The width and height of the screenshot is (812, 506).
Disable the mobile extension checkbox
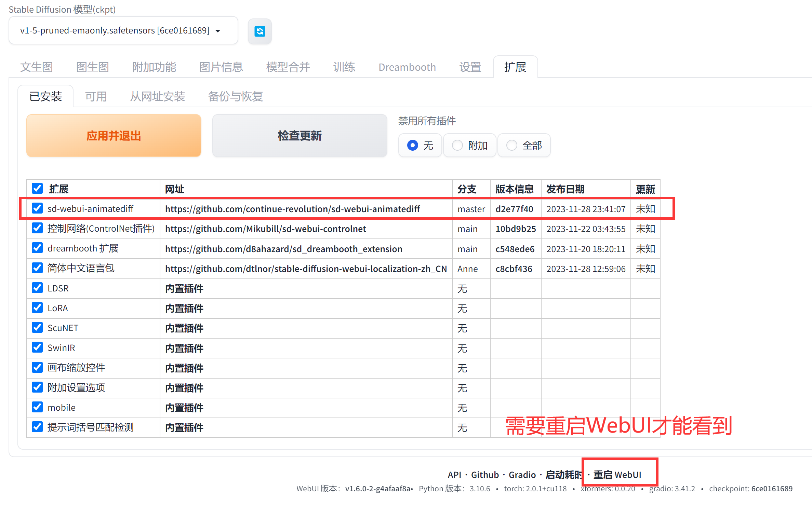(37, 407)
